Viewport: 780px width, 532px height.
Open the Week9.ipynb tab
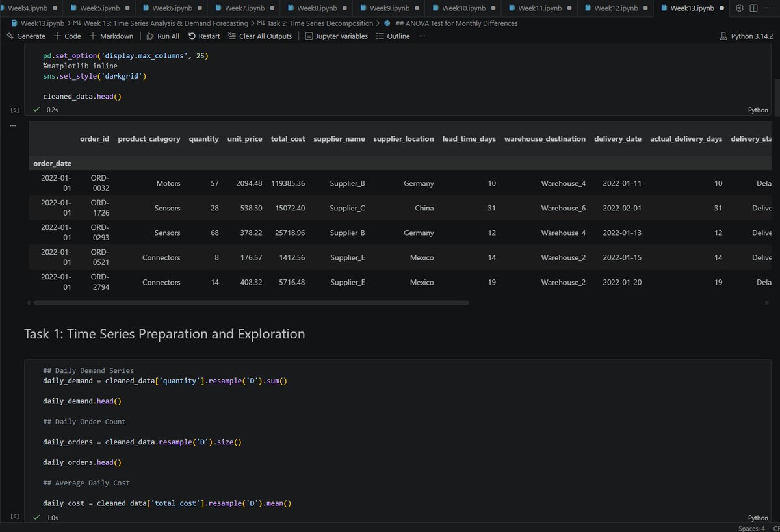click(x=389, y=8)
